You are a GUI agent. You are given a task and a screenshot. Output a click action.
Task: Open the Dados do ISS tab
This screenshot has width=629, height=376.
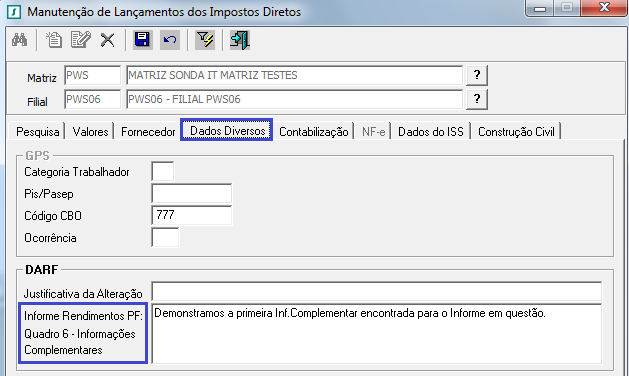[430, 132]
